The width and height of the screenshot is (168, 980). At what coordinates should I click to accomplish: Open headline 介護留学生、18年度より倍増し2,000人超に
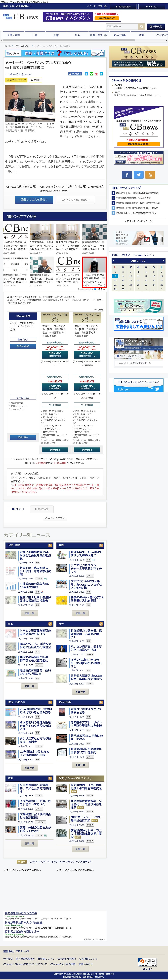pyautogui.click(x=86, y=554)
